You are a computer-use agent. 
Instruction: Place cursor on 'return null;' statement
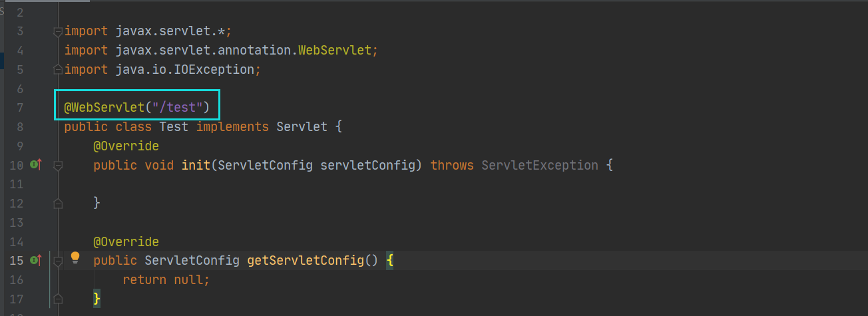(166, 280)
